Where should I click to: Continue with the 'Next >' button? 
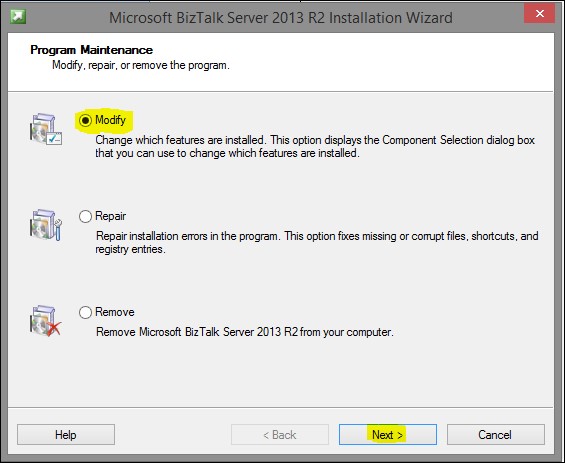[388, 435]
